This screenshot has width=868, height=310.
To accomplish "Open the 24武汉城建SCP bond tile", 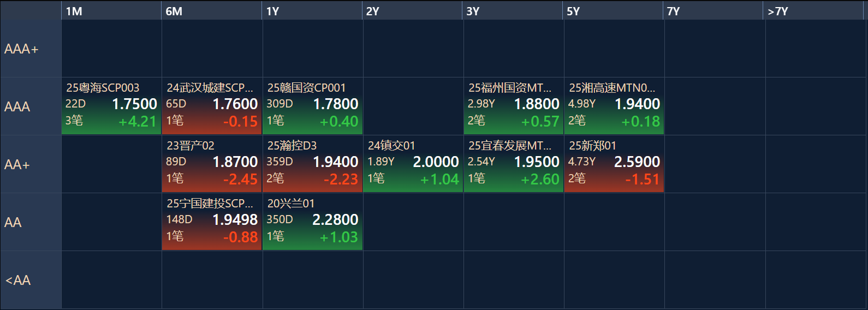I will (x=212, y=106).
